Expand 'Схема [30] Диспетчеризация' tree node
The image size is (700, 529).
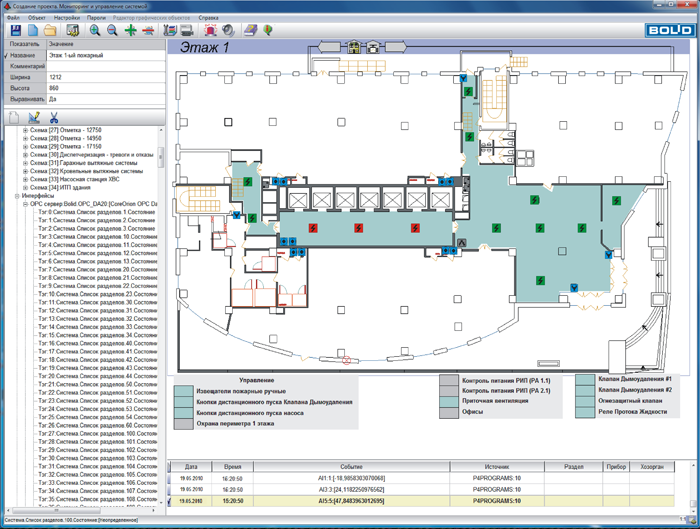point(25,155)
